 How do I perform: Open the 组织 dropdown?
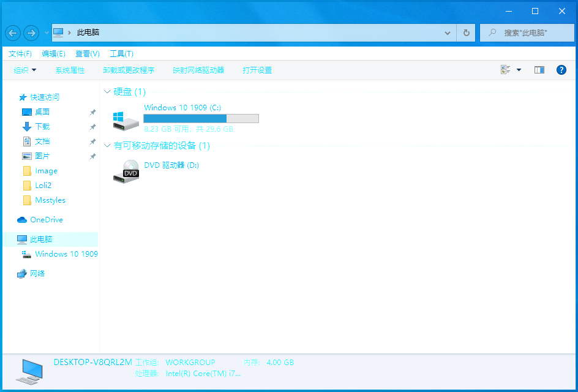pos(25,70)
